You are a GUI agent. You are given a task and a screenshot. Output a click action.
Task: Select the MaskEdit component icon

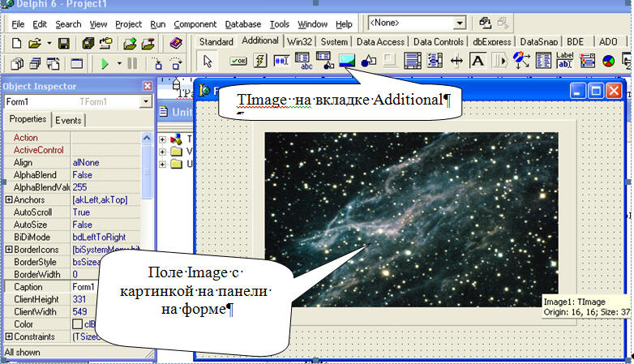pyautogui.click(x=281, y=61)
